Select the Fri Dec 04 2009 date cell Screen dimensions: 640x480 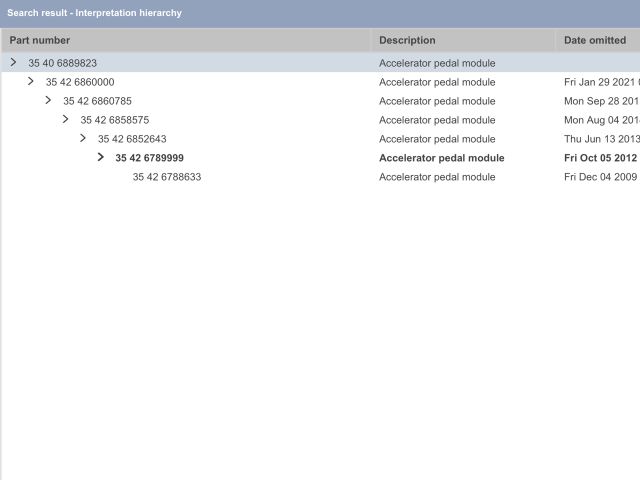600,177
